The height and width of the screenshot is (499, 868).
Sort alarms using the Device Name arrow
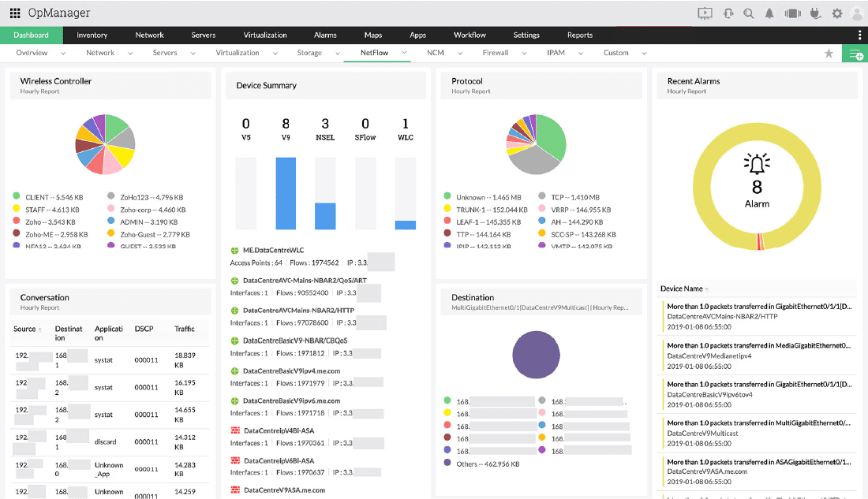tap(707, 289)
